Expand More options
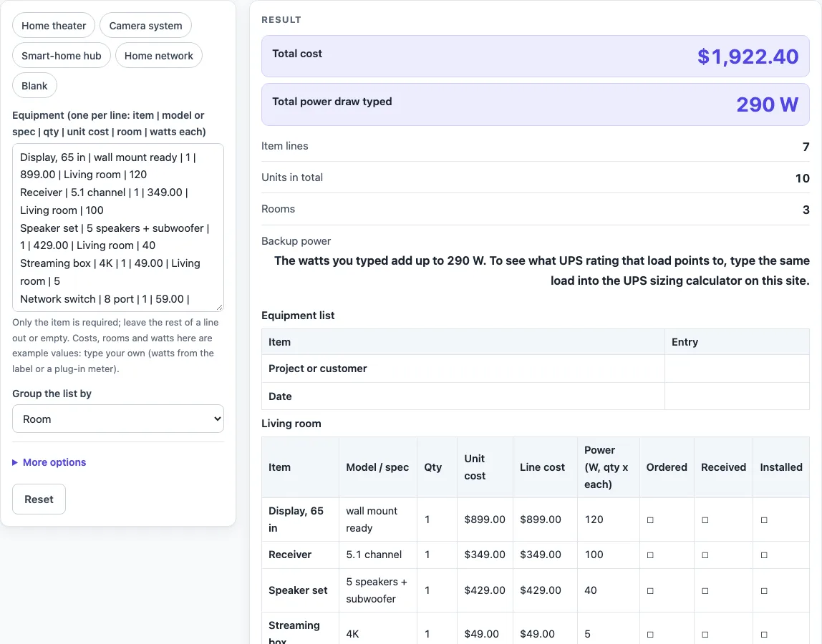Image resolution: width=822 pixels, height=644 pixels. pyautogui.click(x=49, y=462)
